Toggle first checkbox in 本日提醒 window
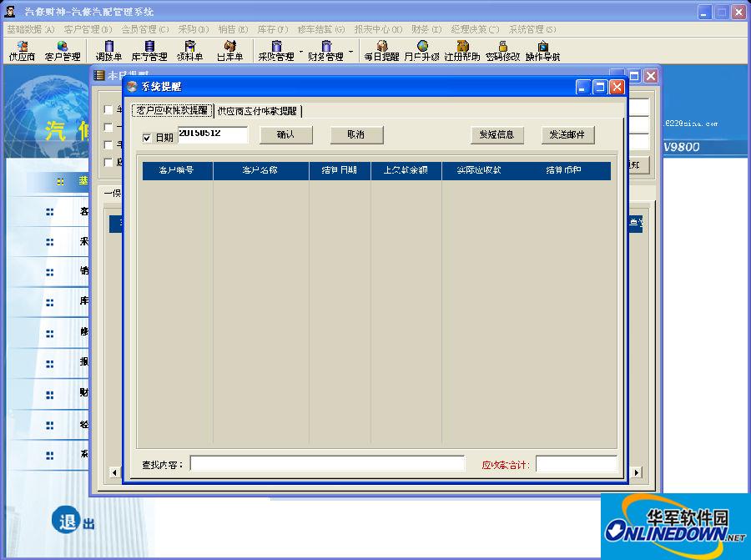This screenshot has width=751, height=560. tap(108, 109)
